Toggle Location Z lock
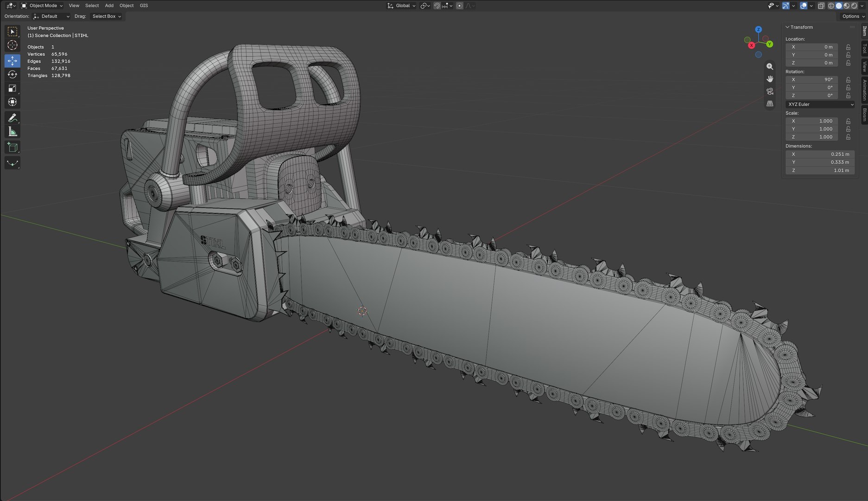 848,63
